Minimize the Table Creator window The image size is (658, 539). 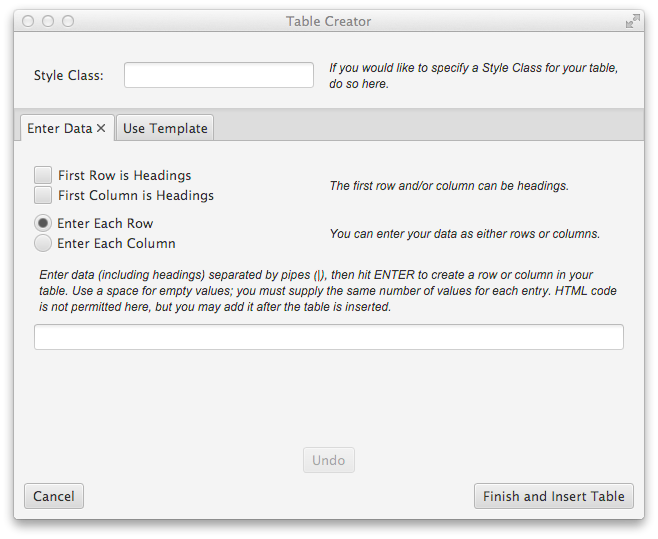(48, 21)
